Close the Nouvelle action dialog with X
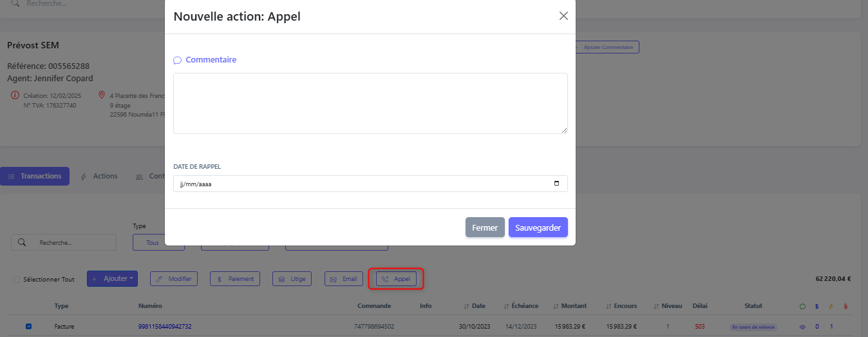Screen dimensions: 868x337 click(x=563, y=16)
